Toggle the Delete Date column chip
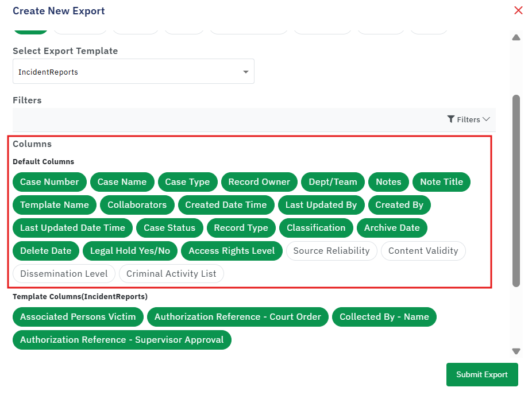 [46, 251]
